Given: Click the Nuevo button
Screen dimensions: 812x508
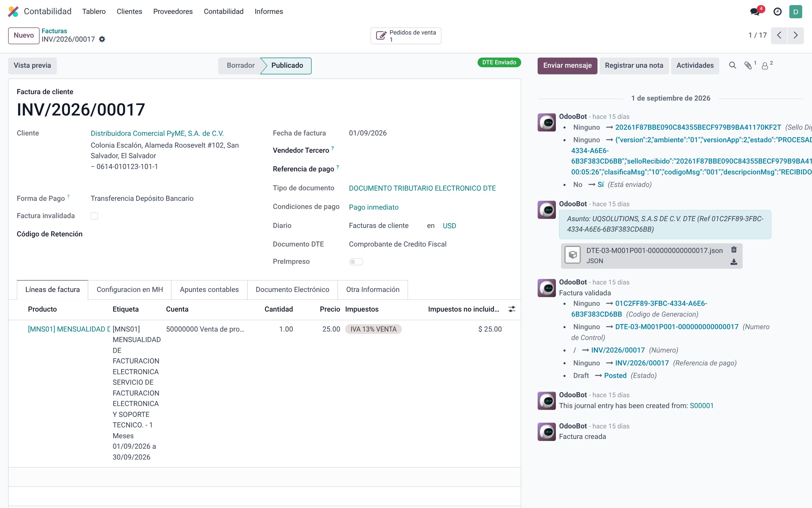Looking at the screenshot, I should 24,35.
